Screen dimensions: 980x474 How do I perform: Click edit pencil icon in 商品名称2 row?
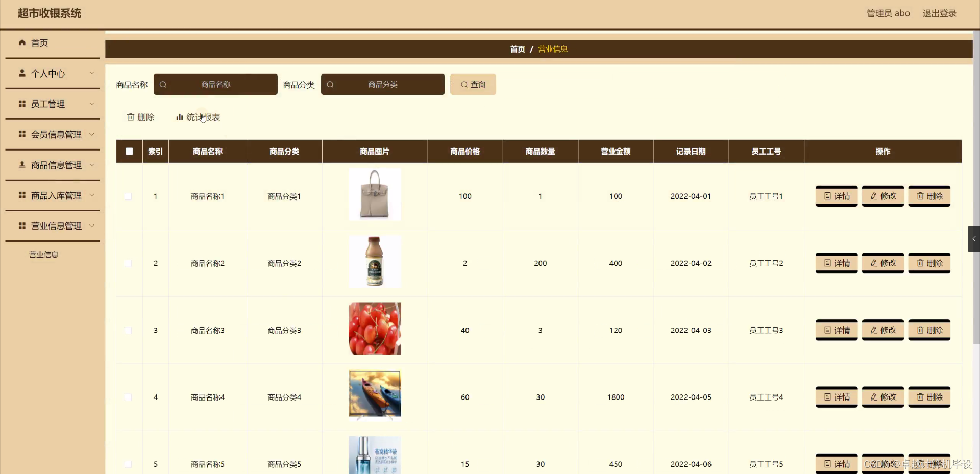tap(874, 263)
